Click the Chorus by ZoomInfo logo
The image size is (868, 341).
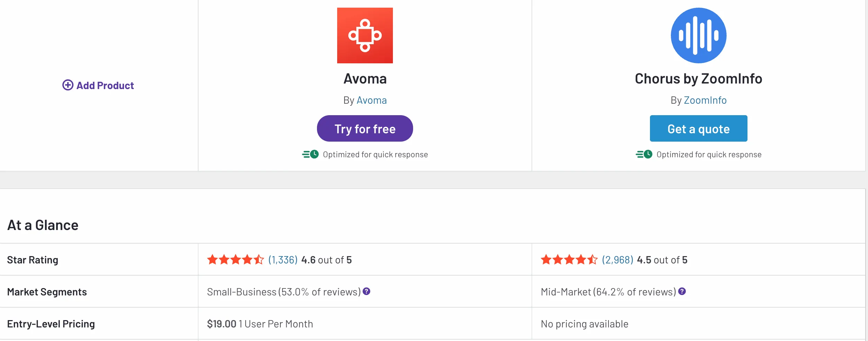tap(698, 35)
